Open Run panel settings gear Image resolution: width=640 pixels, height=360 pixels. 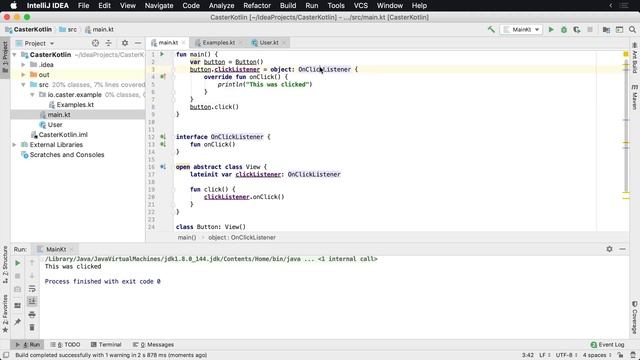[x=609, y=249]
